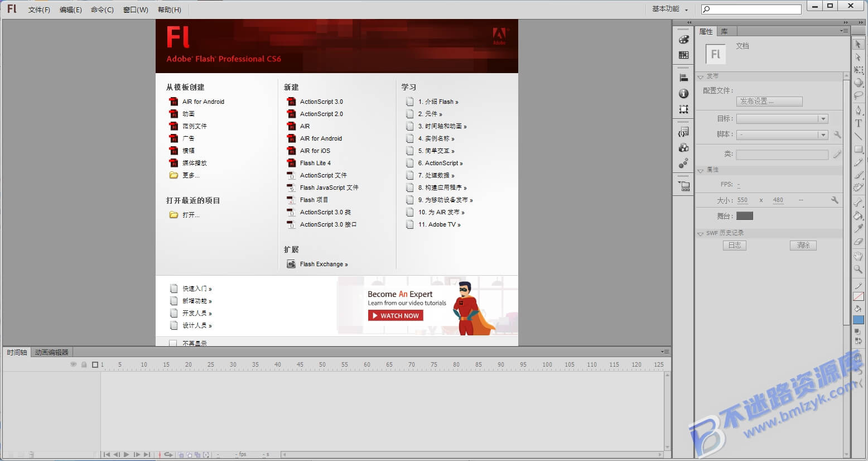Open the Color panel icon
This screenshot has width=868, height=461.
683,40
